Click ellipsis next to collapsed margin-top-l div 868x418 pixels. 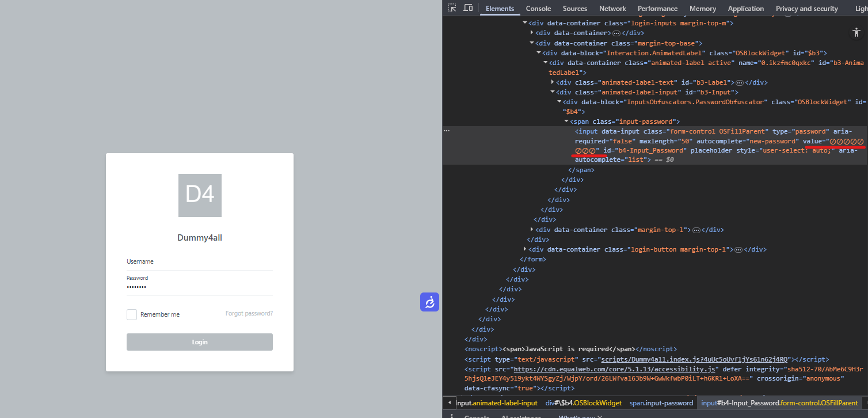696,229
